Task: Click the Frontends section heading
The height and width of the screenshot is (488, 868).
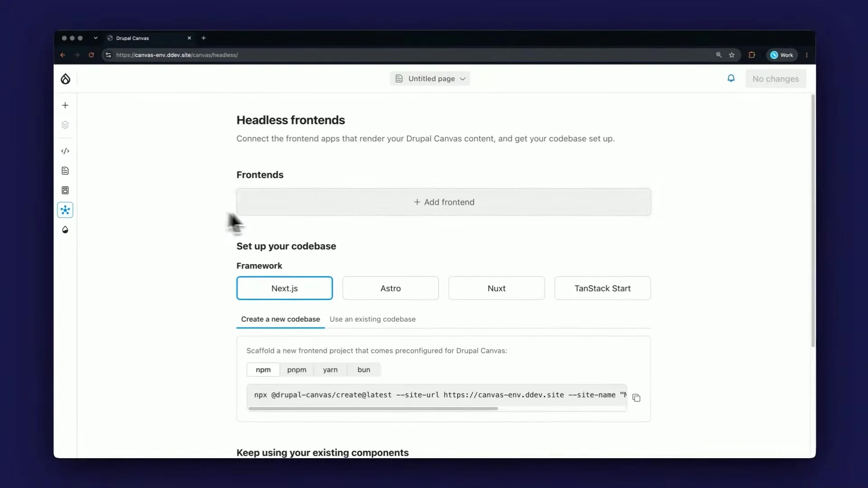Action: pos(260,175)
